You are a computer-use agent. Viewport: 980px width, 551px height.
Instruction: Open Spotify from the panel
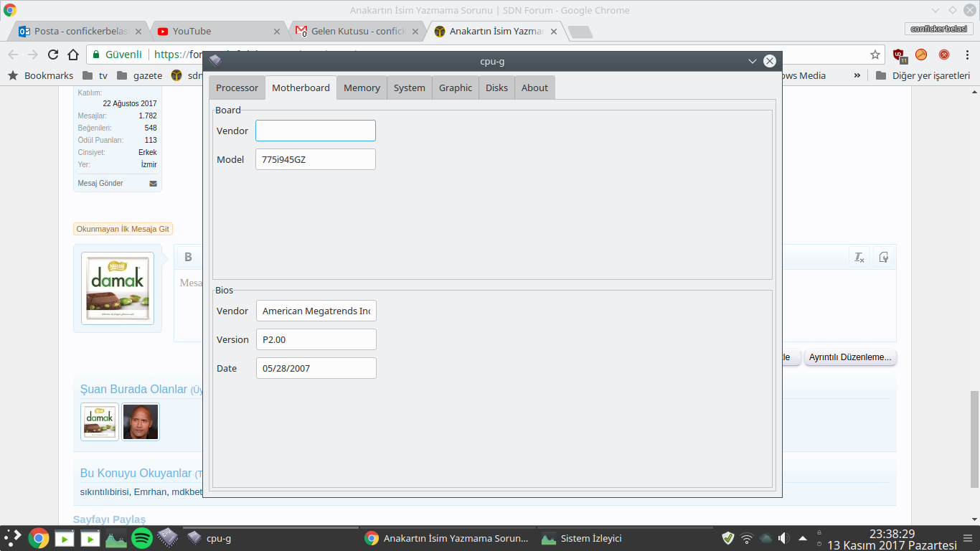click(141, 538)
